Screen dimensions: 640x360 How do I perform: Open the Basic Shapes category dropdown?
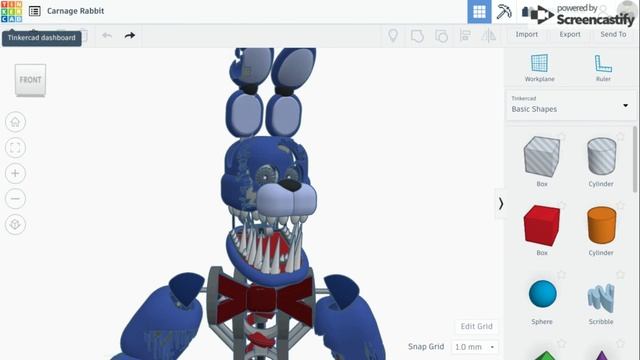[x=571, y=105]
